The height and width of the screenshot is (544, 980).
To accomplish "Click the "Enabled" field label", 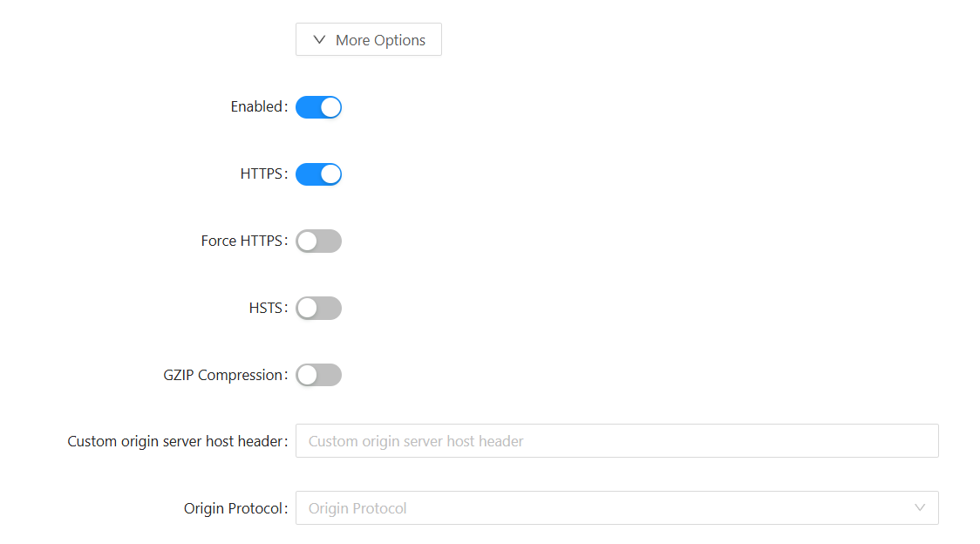I will [x=257, y=107].
